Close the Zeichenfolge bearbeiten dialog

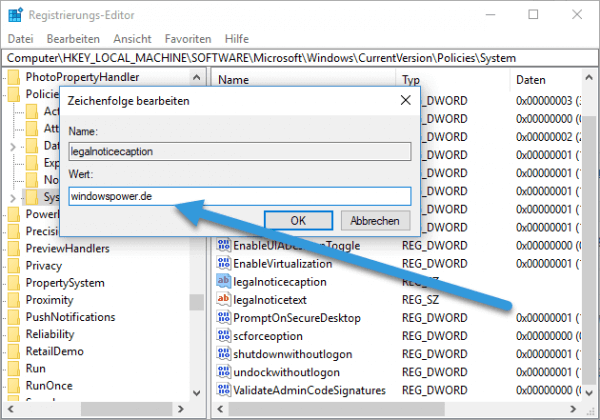coord(406,100)
